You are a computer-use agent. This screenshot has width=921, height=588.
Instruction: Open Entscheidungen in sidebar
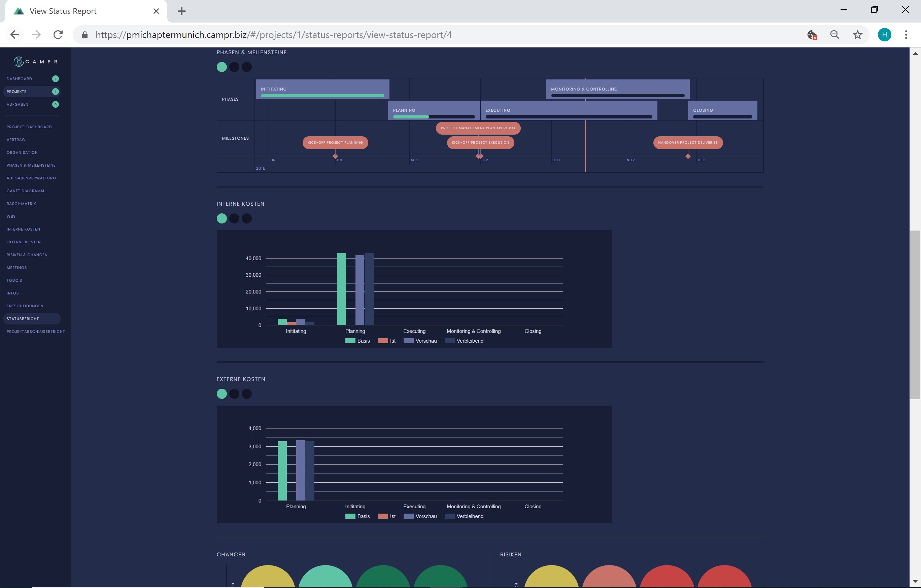pyautogui.click(x=25, y=306)
